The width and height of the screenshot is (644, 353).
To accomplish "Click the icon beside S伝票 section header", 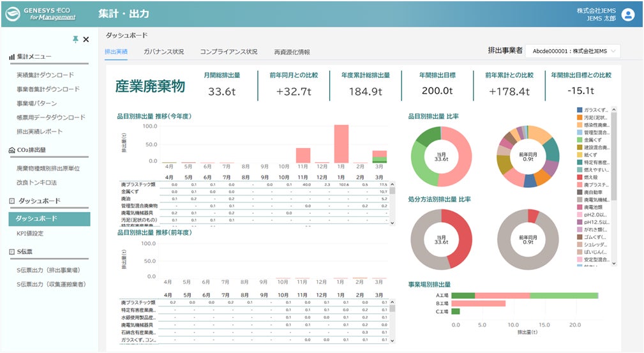I will pos(12,252).
